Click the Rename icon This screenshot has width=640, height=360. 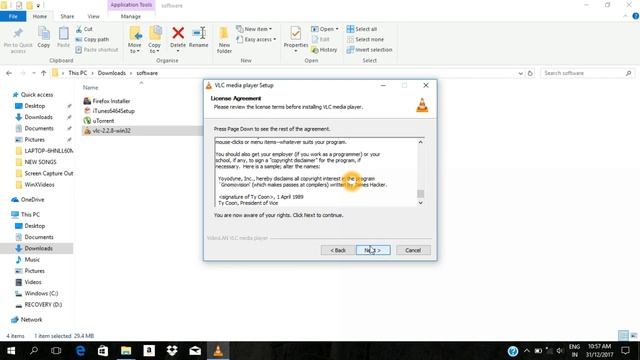coord(199,33)
